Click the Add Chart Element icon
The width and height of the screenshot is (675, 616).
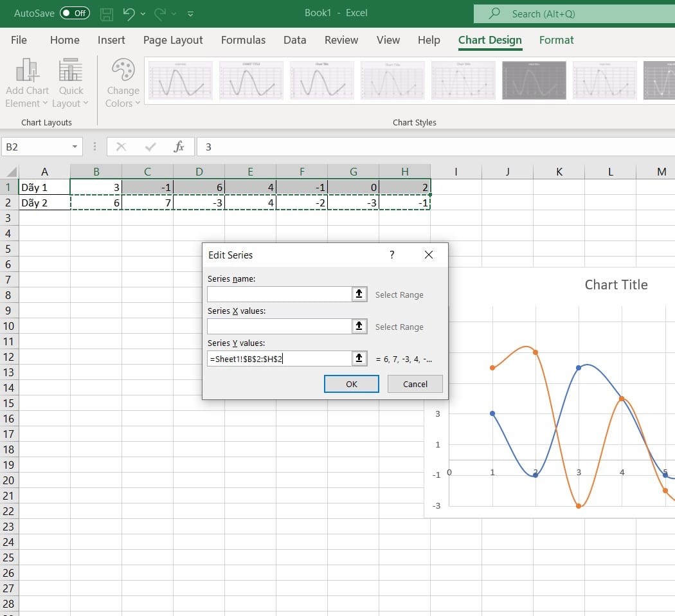click(x=27, y=71)
